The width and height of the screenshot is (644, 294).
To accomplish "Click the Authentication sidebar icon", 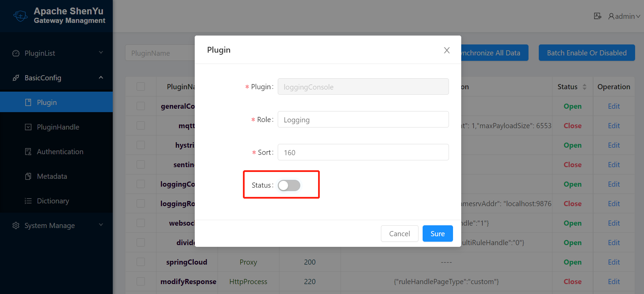I will (x=28, y=152).
